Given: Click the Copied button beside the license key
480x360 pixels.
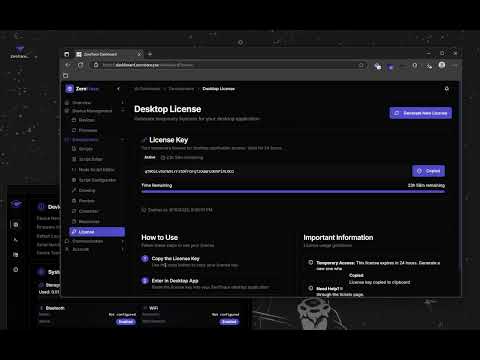Looking at the screenshot, I should point(428,171).
